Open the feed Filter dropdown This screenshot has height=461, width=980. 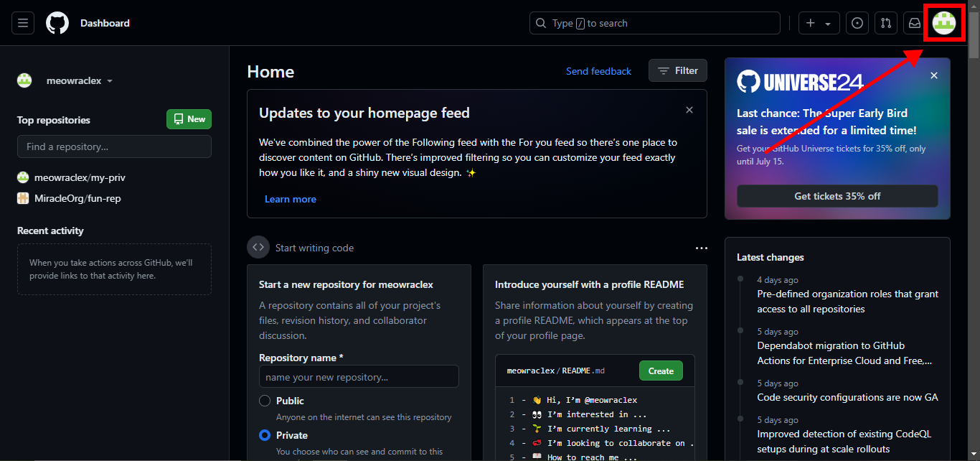point(677,70)
